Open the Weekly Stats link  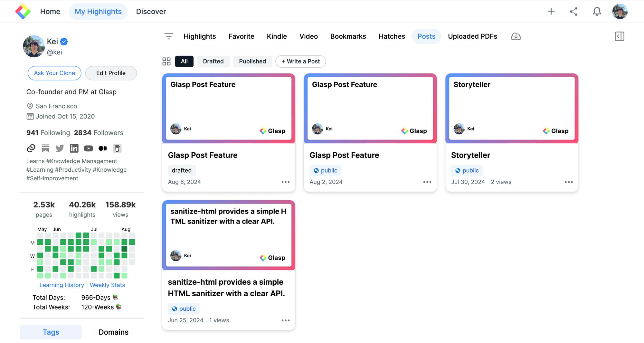107,285
